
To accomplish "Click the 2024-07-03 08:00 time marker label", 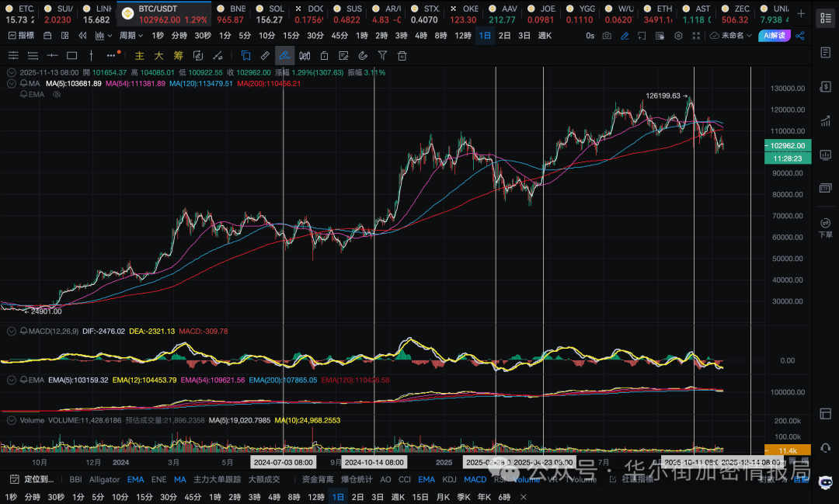I will [x=283, y=462].
